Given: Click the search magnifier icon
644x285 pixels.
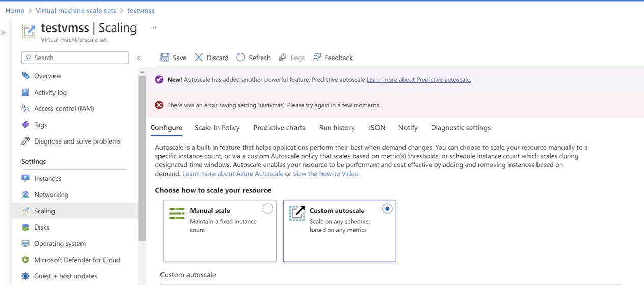Looking at the screenshot, I should (29, 58).
